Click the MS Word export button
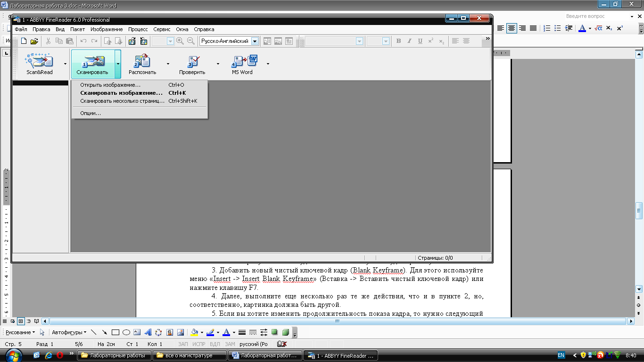This screenshot has width=644, height=362. [242, 64]
